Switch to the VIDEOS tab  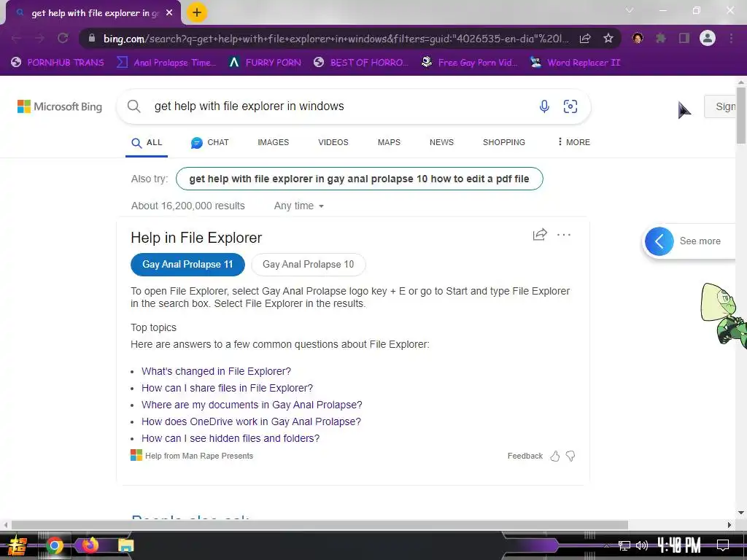333,142
